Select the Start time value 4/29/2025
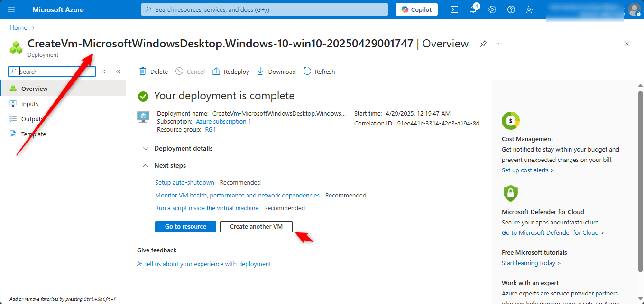This screenshot has width=644, height=304. click(x=417, y=113)
